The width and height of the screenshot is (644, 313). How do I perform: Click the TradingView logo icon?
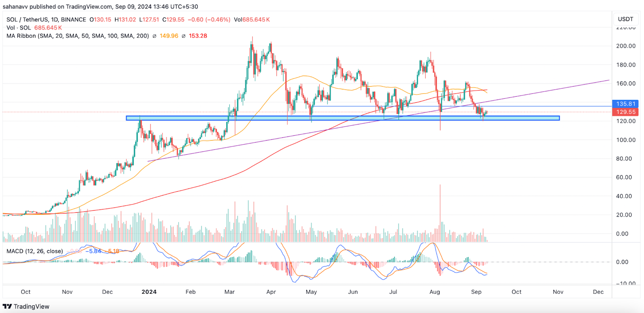pos(7,307)
